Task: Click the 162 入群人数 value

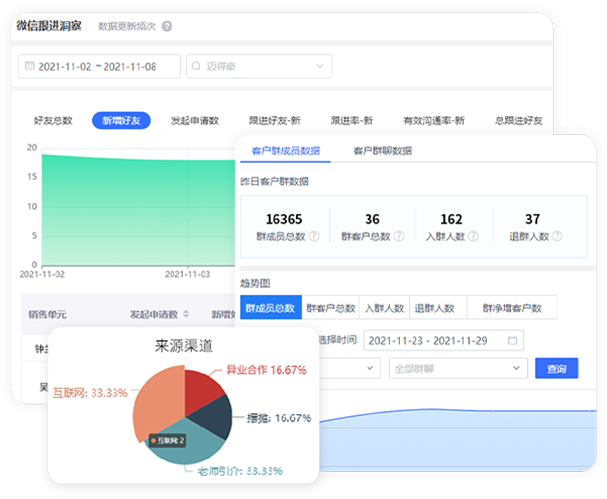Action: 451,219
